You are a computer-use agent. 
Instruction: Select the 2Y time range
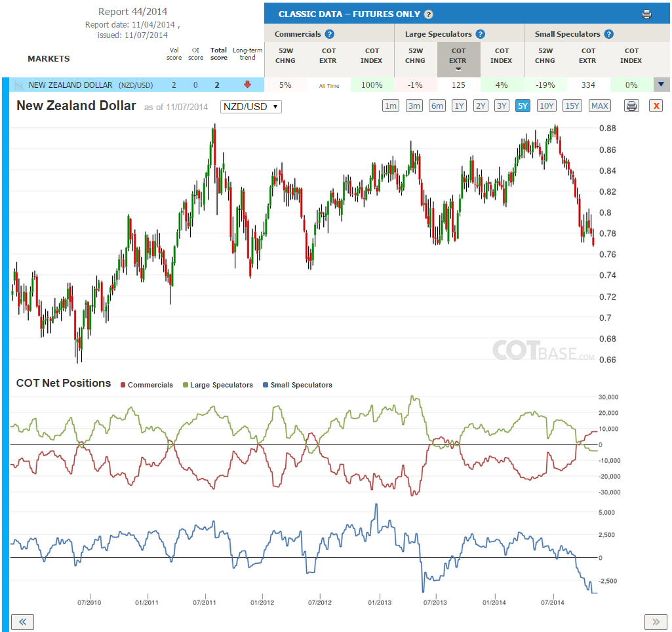pyautogui.click(x=481, y=106)
